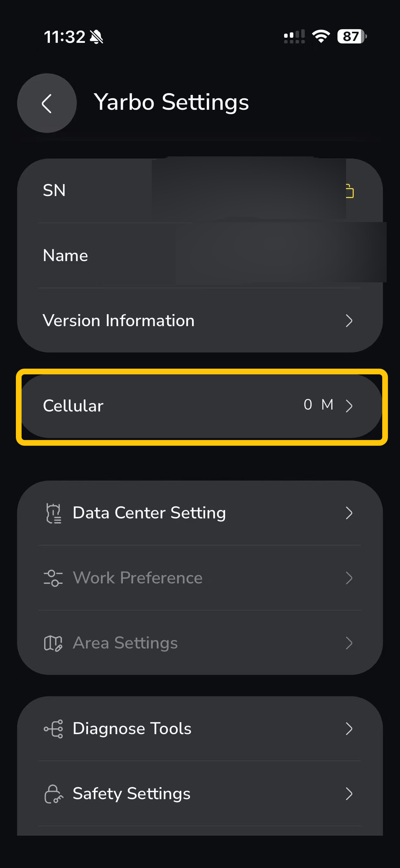The width and height of the screenshot is (400, 868).
Task: Tap the back arrow button
Action: 47,103
